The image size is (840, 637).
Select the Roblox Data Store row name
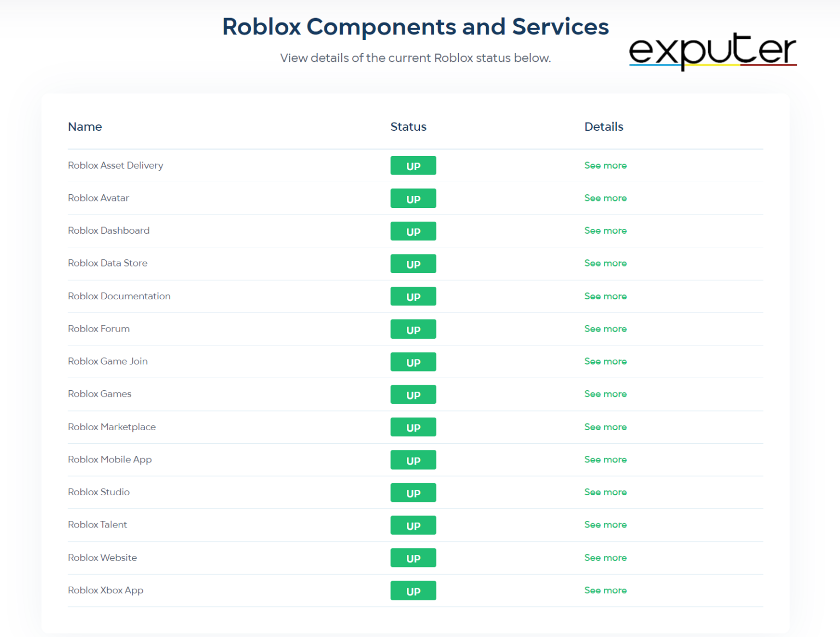point(107,263)
